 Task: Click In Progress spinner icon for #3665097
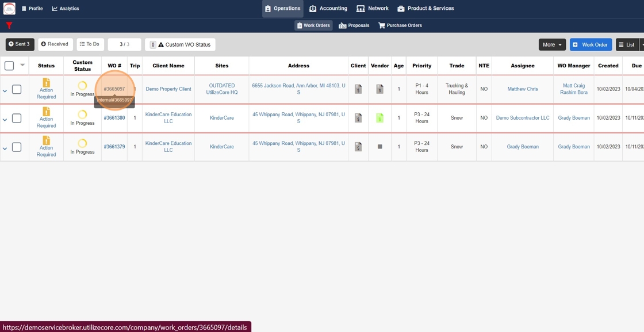click(82, 86)
